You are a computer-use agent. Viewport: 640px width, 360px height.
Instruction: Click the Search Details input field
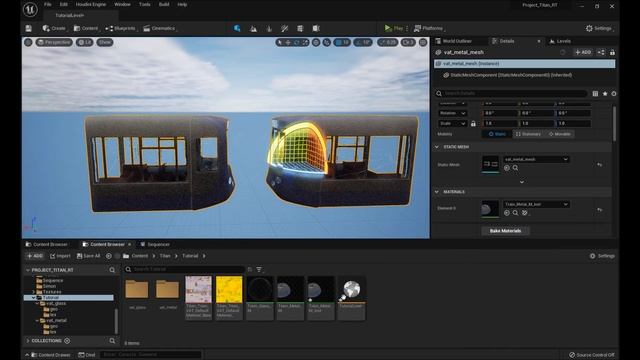pyautogui.click(x=514, y=93)
